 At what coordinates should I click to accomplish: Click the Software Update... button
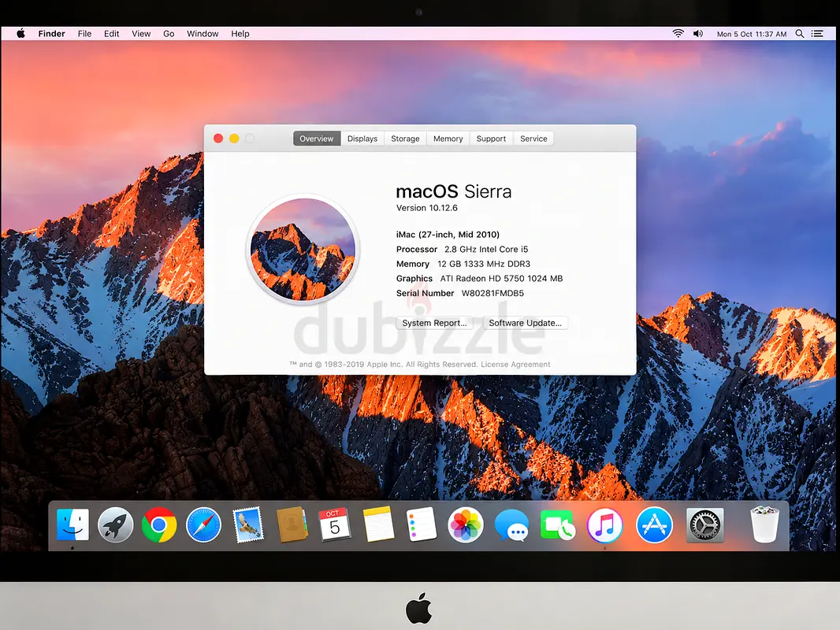click(x=525, y=323)
